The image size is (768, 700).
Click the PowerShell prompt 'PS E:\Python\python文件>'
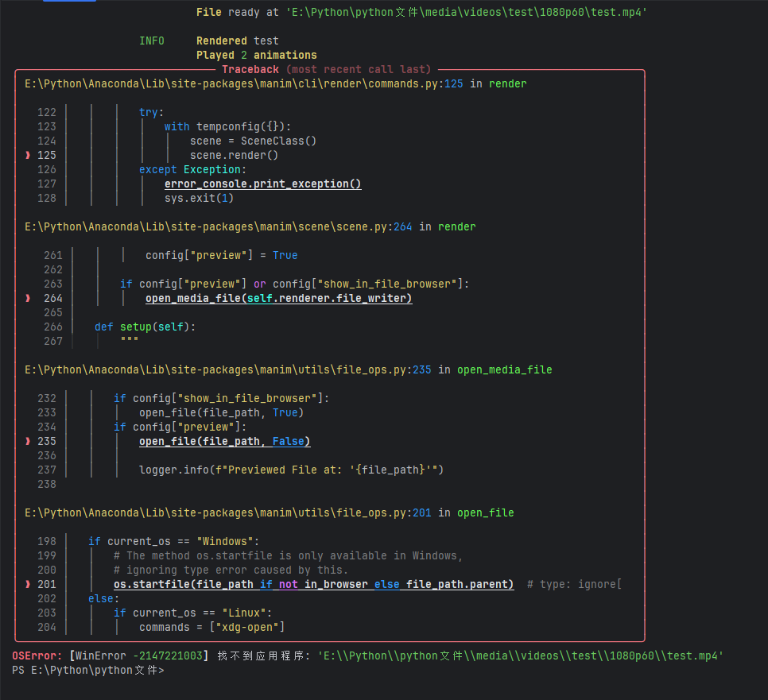(x=88, y=670)
